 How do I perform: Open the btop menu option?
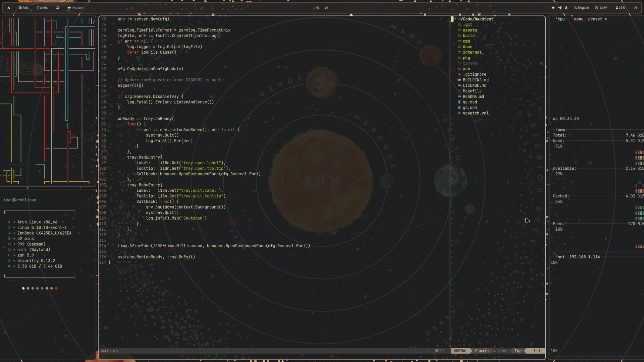579,19
